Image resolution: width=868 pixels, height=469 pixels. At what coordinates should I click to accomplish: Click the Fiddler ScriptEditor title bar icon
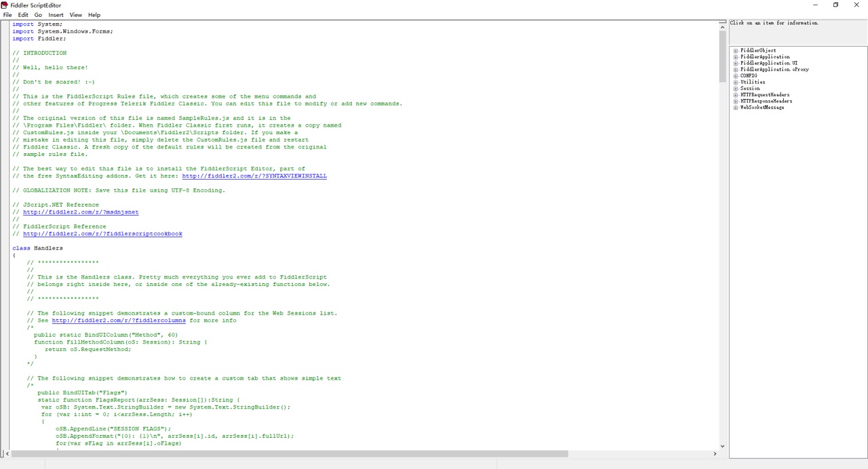(5, 5)
